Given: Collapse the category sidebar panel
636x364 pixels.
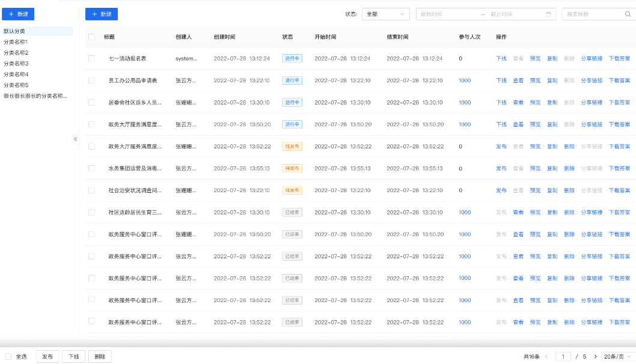Looking at the screenshot, I should click(75, 139).
